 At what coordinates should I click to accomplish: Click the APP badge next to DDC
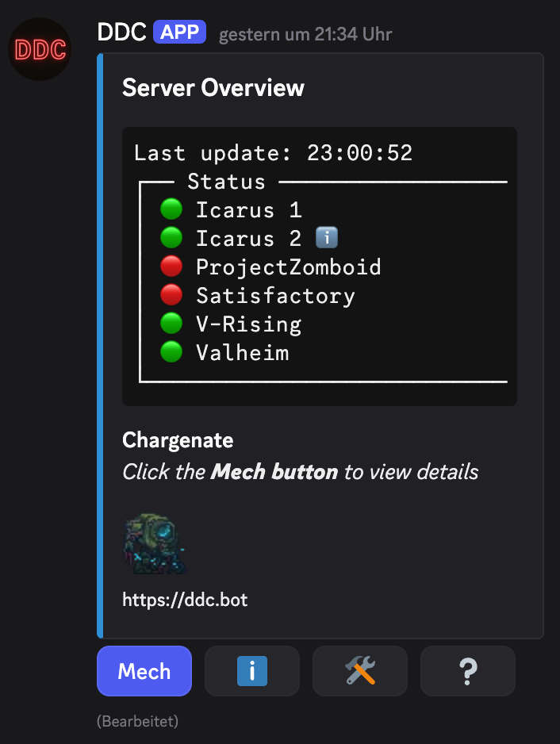pyautogui.click(x=179, y=32)
